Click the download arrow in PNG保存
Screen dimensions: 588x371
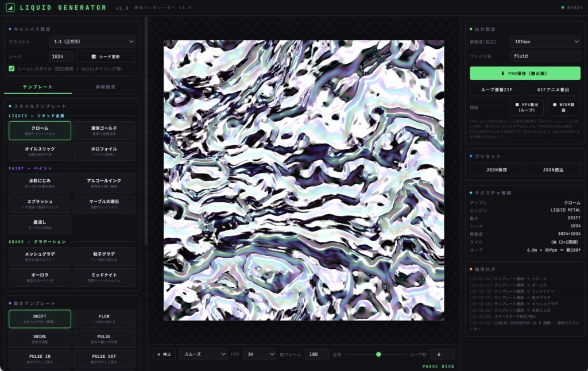[x=503, y=74]
